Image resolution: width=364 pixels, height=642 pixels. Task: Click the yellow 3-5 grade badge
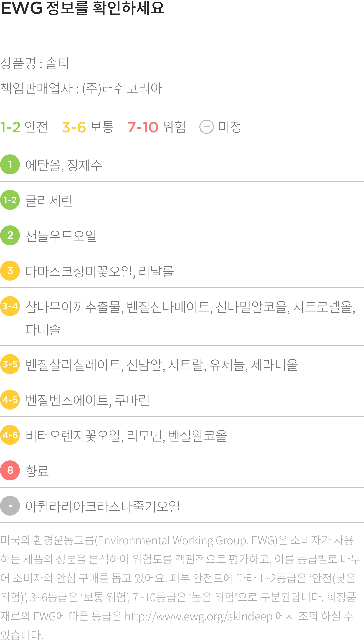(x=10, y=364)
